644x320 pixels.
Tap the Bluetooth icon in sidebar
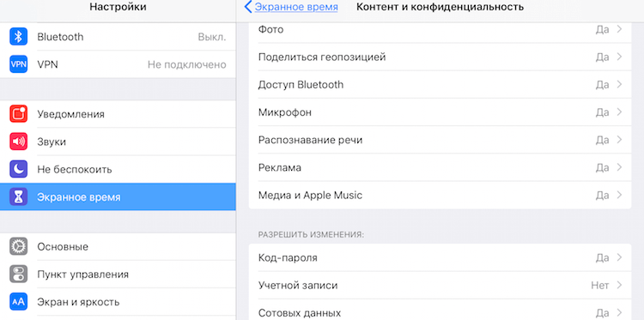[19, 37]
